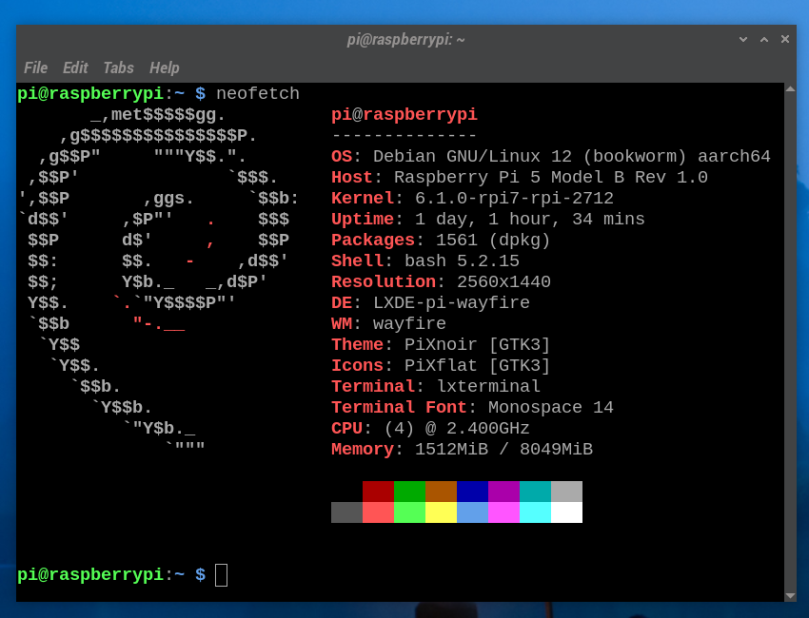Click the Memory value '1512MiB / 8049MiB'

tap(504, 449)
